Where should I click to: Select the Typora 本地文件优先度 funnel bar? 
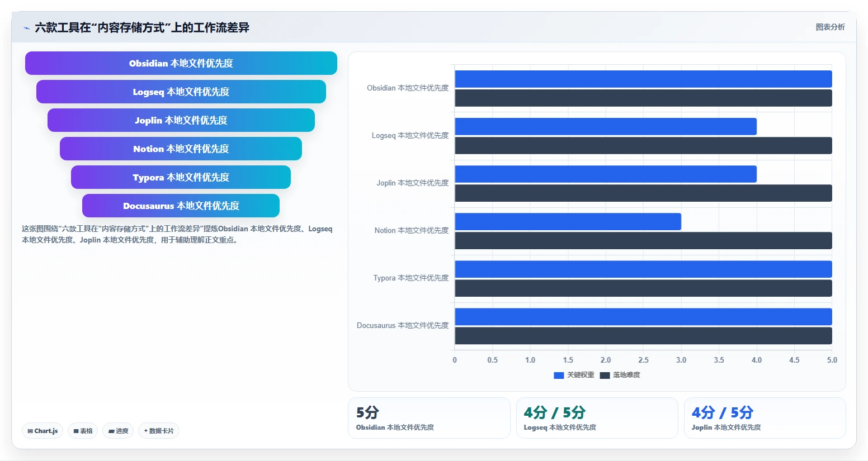click(x=181, y=177)
